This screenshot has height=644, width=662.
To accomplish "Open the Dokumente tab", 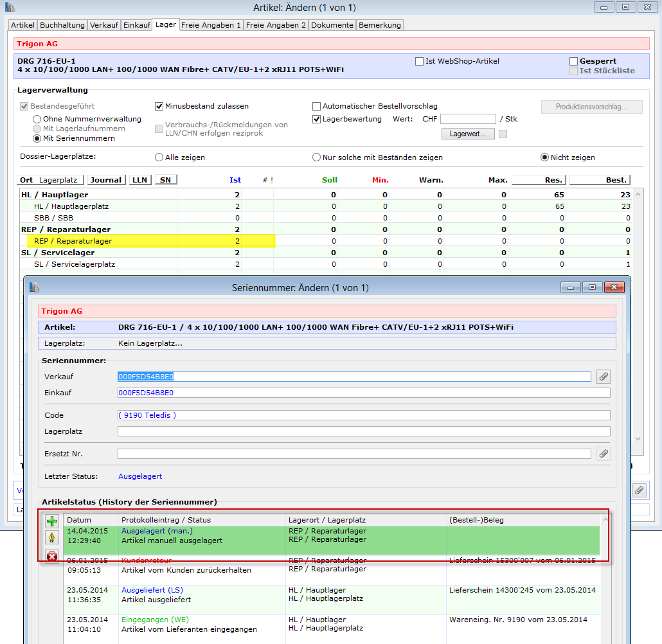I will coord(332,25).
